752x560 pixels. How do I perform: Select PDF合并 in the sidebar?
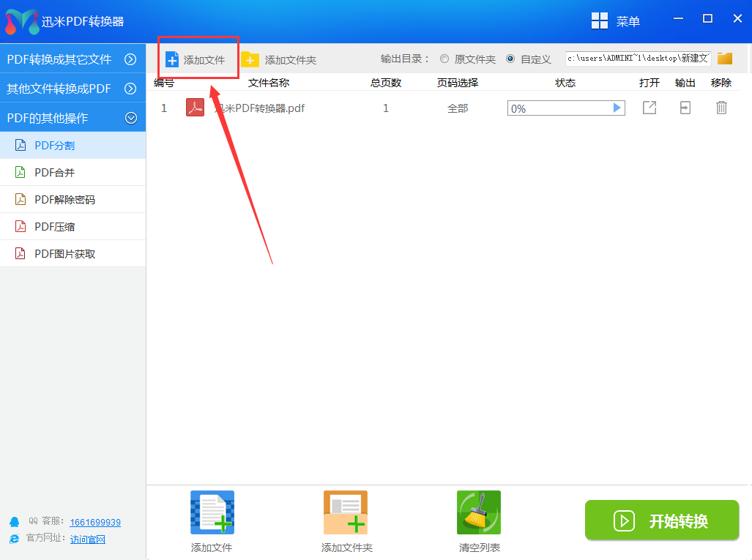tap(55, 173)
